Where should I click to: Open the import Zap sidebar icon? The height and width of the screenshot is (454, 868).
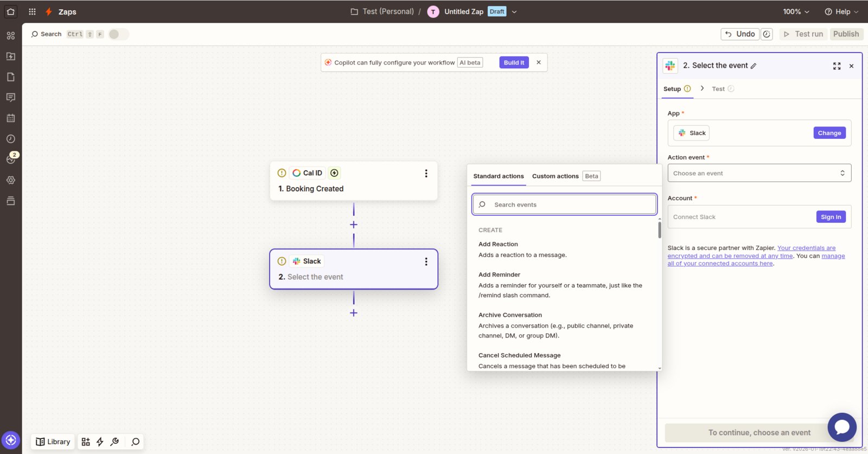tap(10, 56)
